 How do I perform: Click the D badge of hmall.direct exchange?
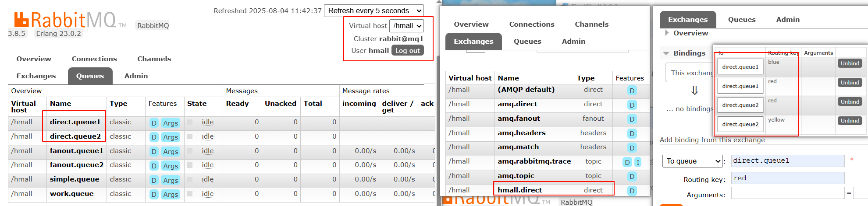tap(632, 191)
